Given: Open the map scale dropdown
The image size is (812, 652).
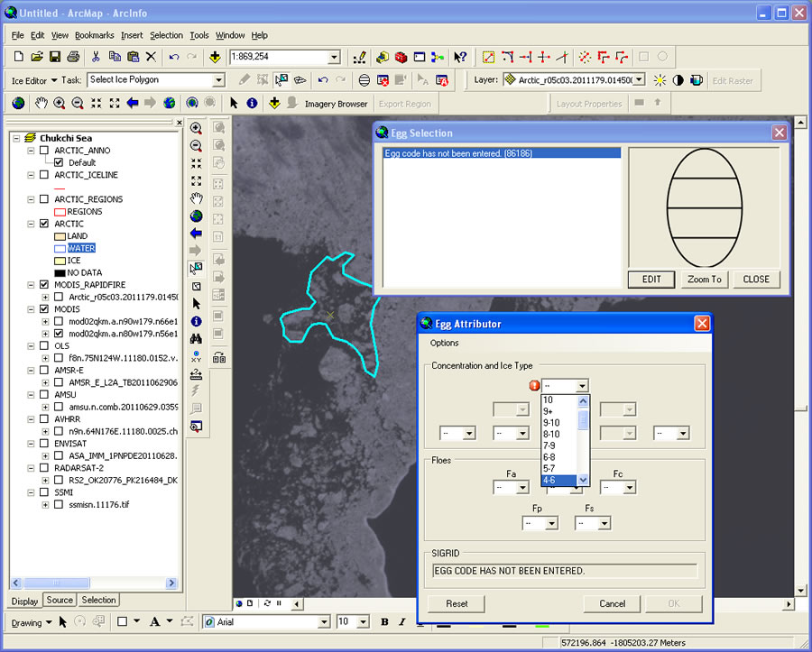Looking at the screenshot, I should [334, 57].
